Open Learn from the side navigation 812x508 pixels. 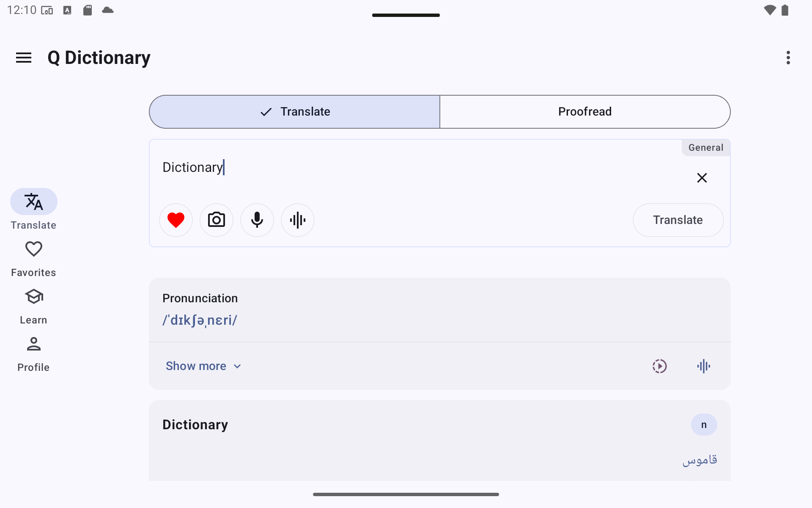[34, 306]
